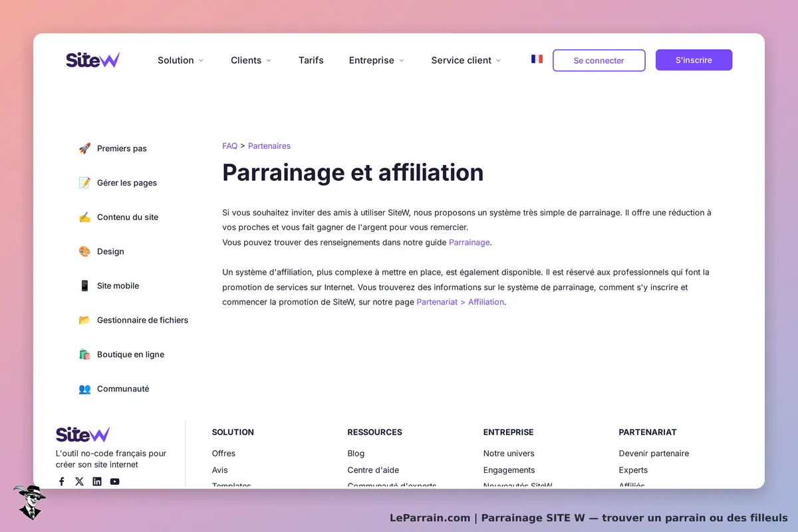Follow the FAQ breadcrumb link
Viewport: 798px width, 532px height.
coord(230,146)
